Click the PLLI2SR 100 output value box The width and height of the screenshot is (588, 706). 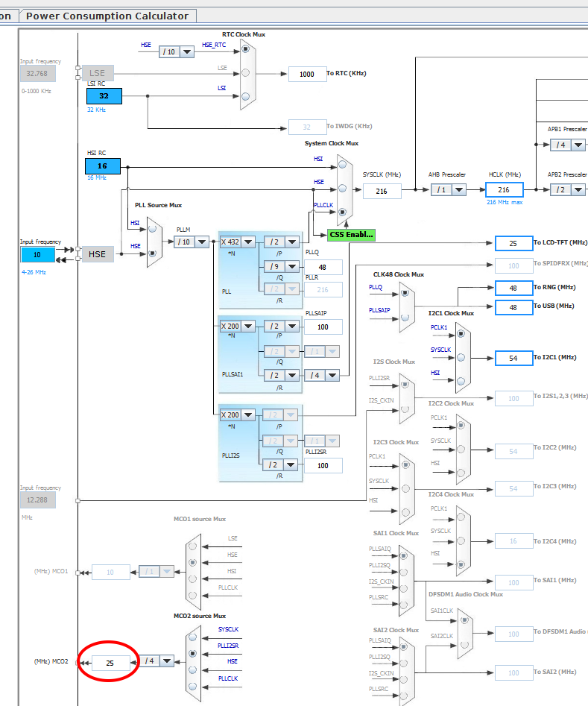323,465
